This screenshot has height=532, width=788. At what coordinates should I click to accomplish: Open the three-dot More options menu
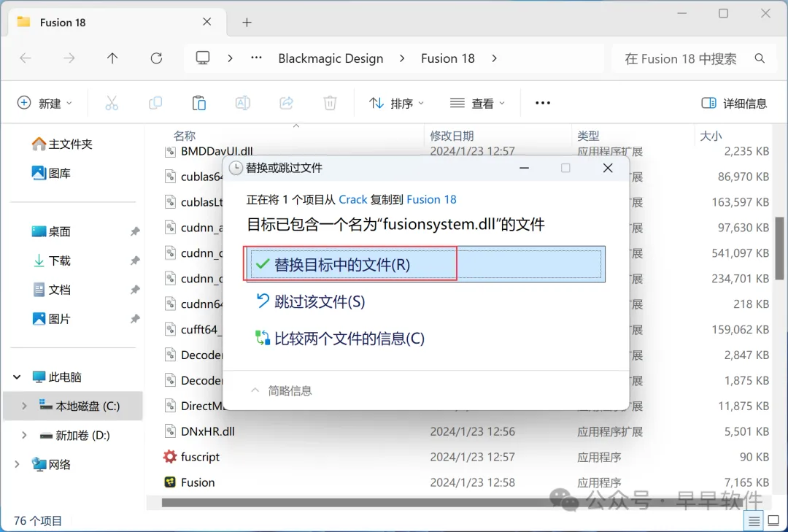(543, 103)
